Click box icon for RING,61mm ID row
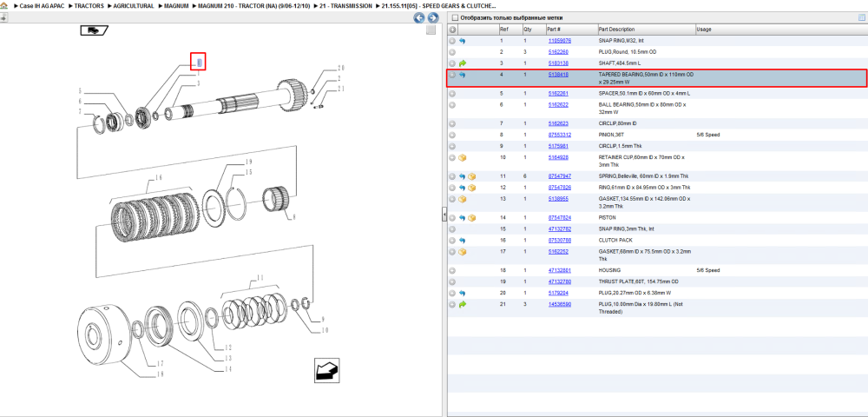Screen dimensions: 868x417 coord(471,188)
